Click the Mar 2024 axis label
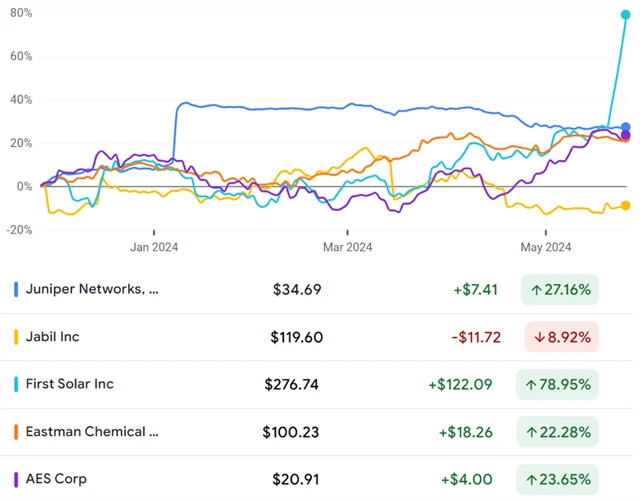Viewport: 640px width, 500px height. pyautogui.click(x=346, y=247)
